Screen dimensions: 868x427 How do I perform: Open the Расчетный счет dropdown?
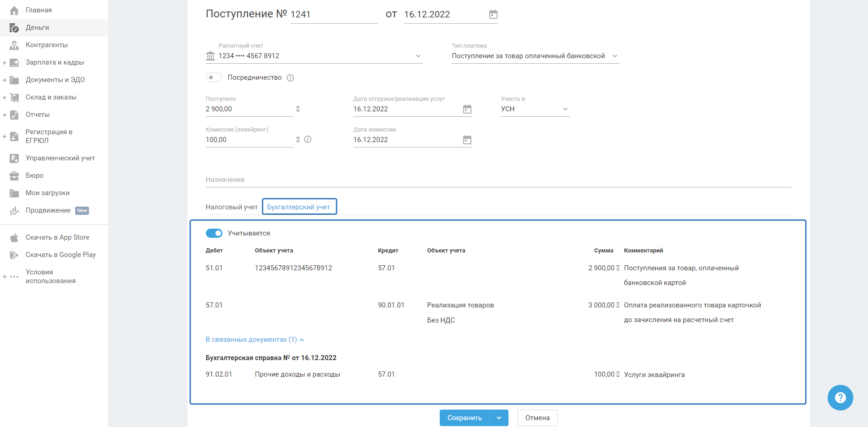pos(418,56)
